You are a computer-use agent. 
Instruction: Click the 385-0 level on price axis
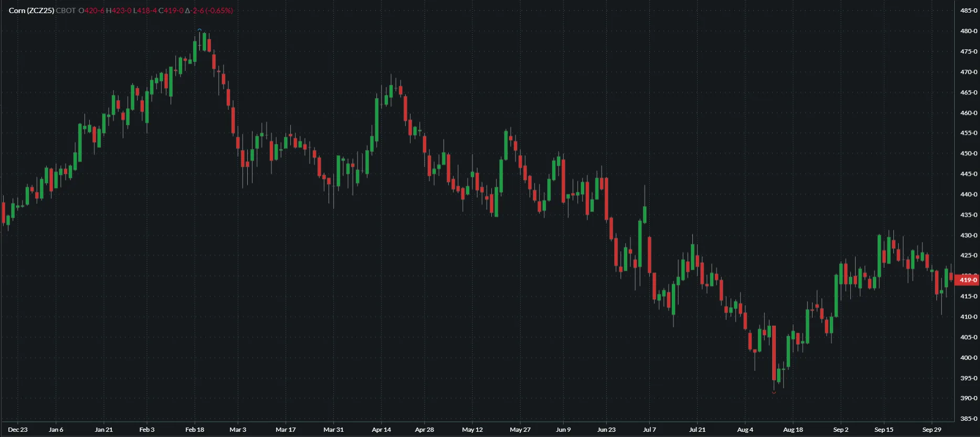tap(968, 419)
